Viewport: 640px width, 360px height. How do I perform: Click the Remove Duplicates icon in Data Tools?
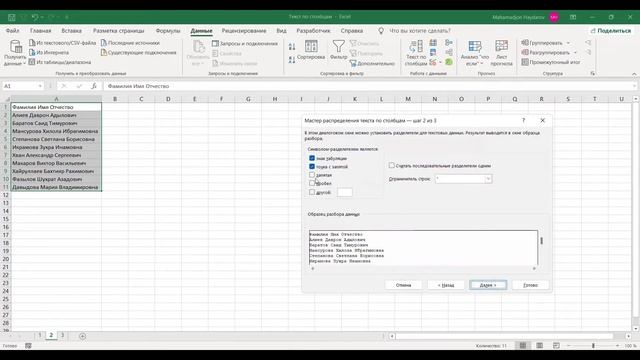433,52
